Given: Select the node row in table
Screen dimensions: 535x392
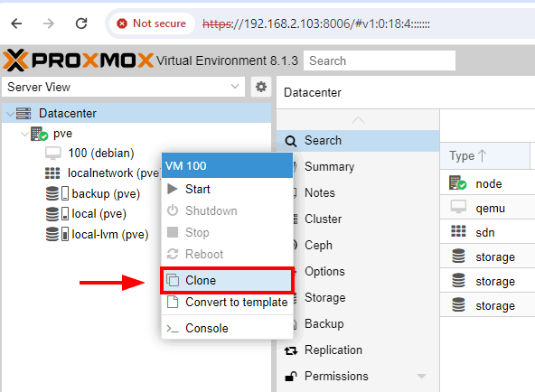Looking at the screenshot, I should pyautogui.click(x=488, y=183).
